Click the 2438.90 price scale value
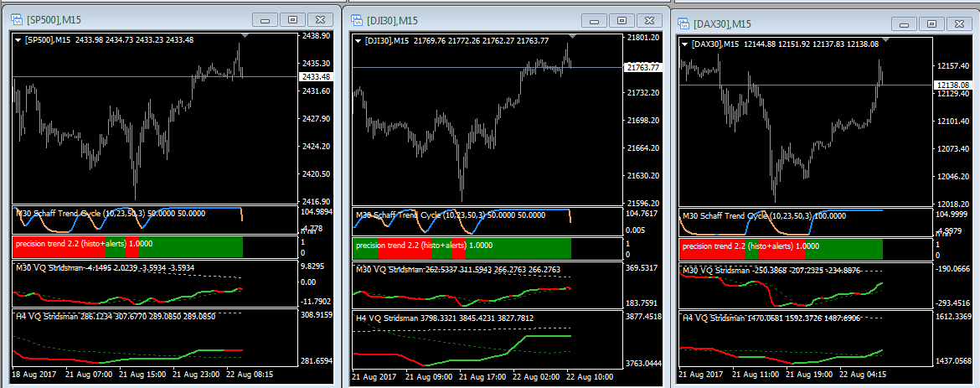This screenshot has height=388, width=980. 317,36
